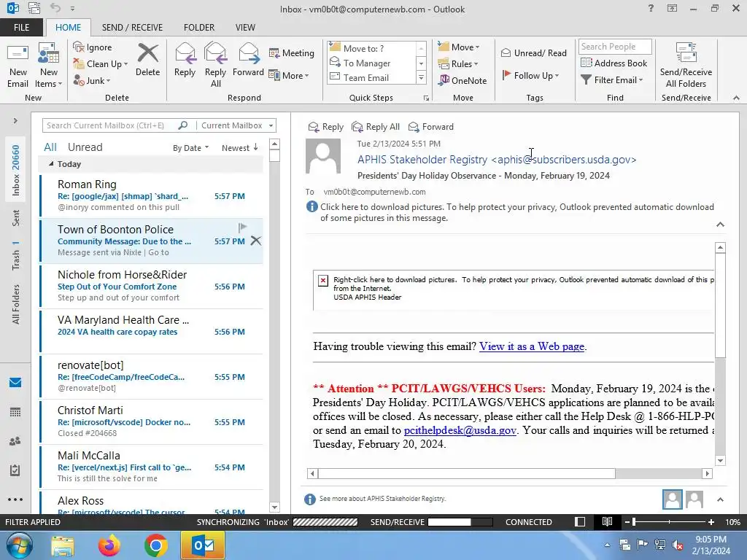
Task: Switch to the VIEW tab
Action: (245, 27)
